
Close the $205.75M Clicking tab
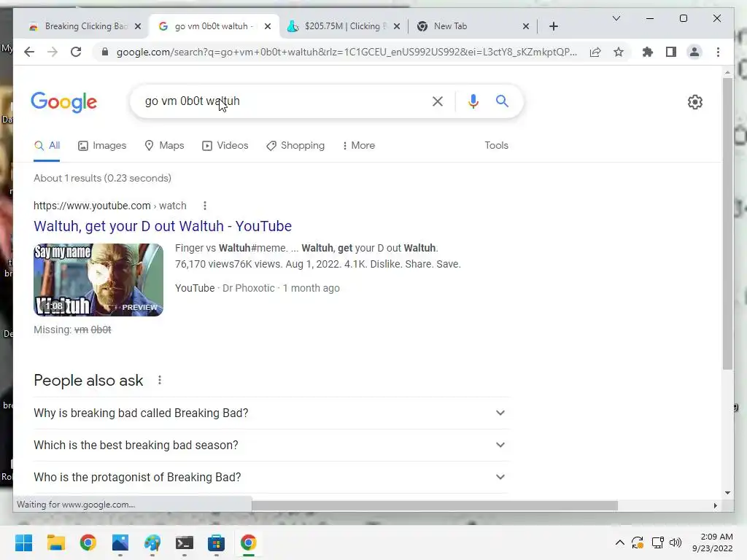[396, 26]
